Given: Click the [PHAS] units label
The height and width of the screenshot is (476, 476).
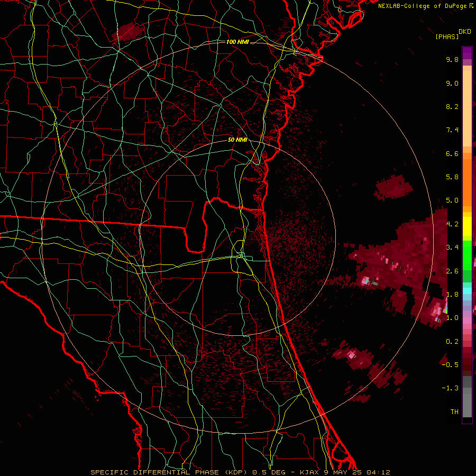Looking at the screenshot, I should click(447, 37).
